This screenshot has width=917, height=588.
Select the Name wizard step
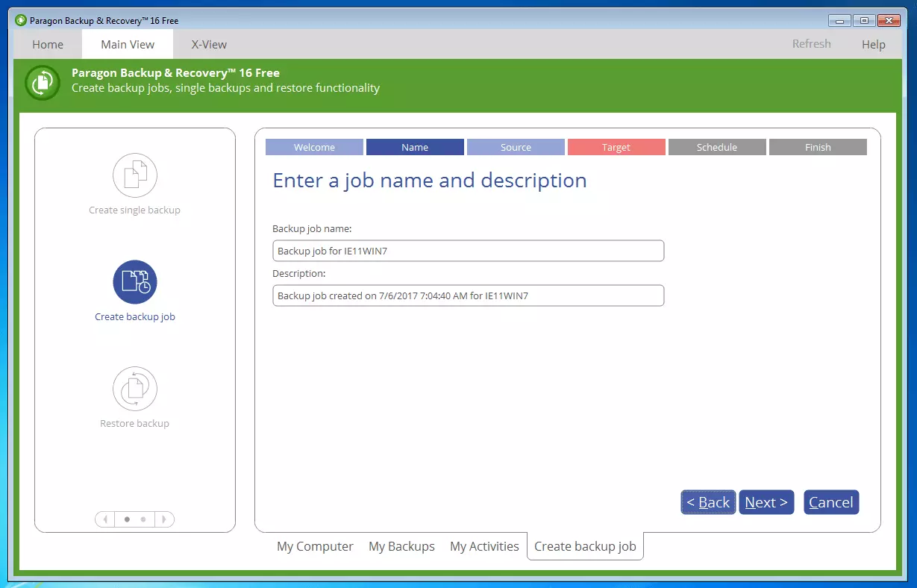tap(415, 147)
